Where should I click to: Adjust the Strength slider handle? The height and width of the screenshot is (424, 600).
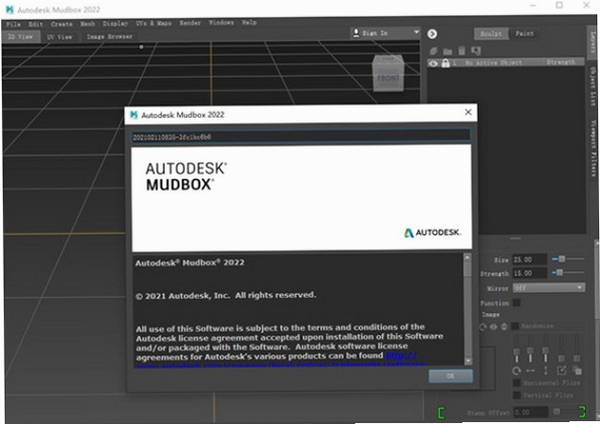[x=559, y=272]
